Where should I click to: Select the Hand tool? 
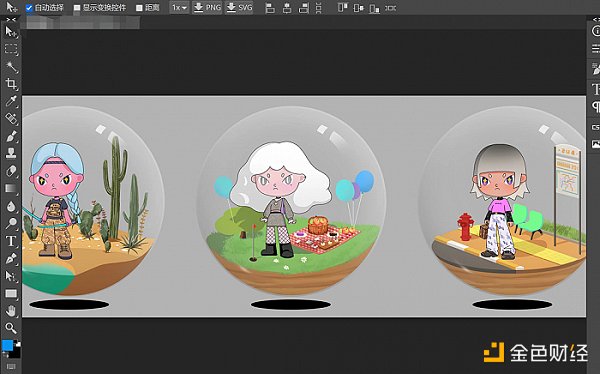pos(11,310)
